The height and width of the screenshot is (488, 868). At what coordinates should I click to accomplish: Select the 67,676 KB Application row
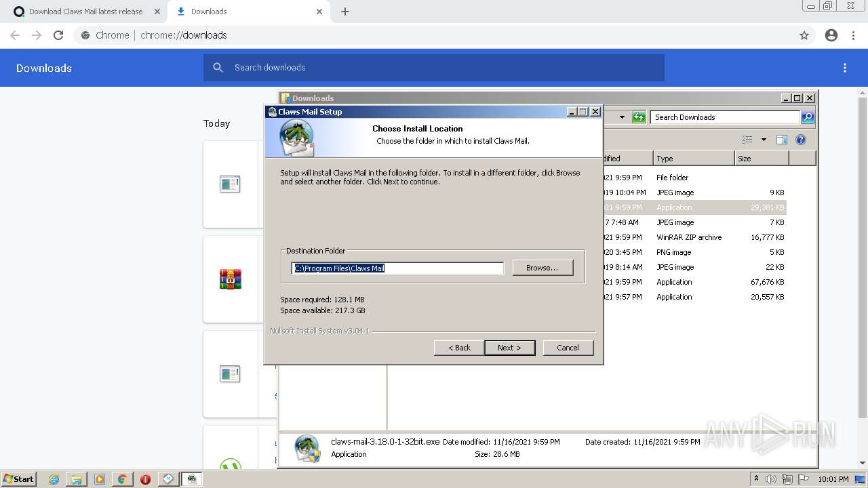tap(694, 282)
